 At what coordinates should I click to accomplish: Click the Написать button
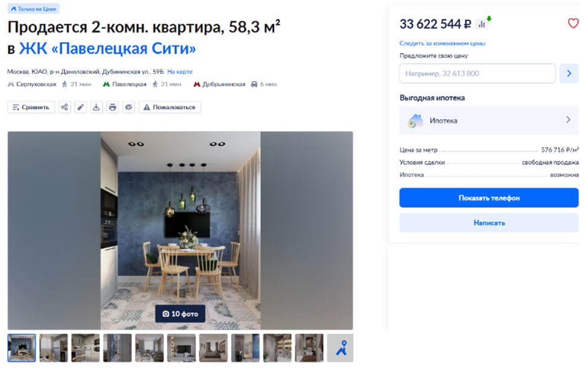(x=489, y=223)
